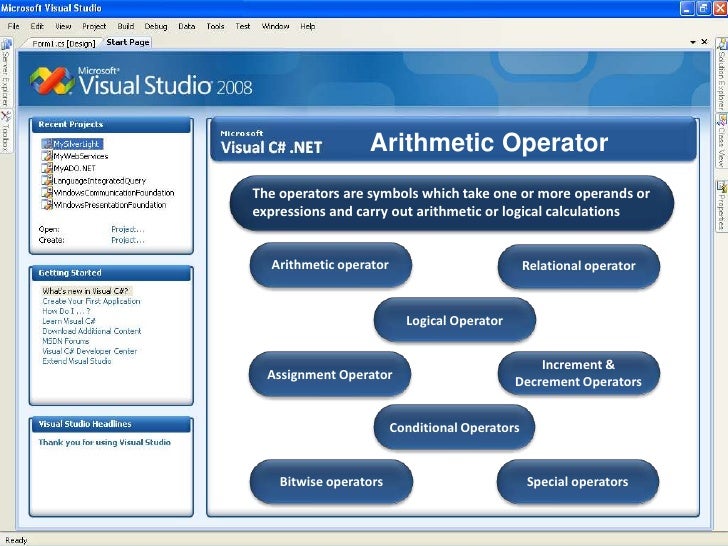This screenshot has height=546, width=728.
Task: Open the Window menu
Action: (275, 26)
